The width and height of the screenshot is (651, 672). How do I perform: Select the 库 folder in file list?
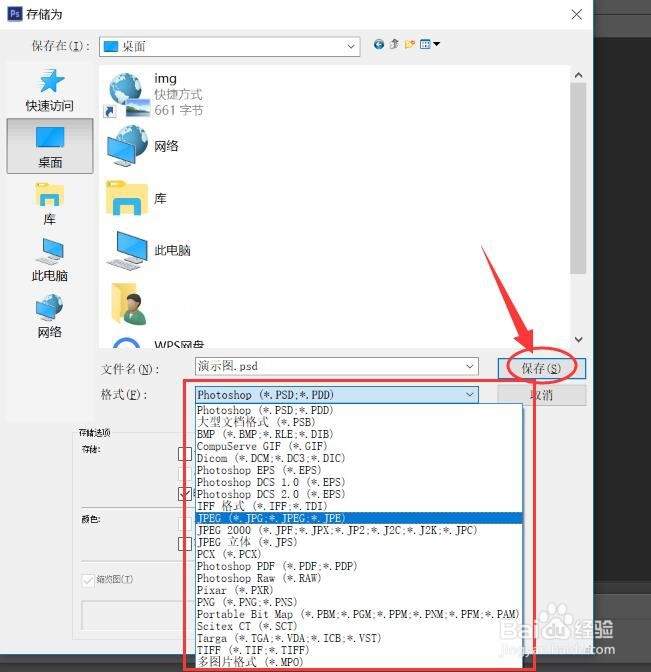(136, 198)
